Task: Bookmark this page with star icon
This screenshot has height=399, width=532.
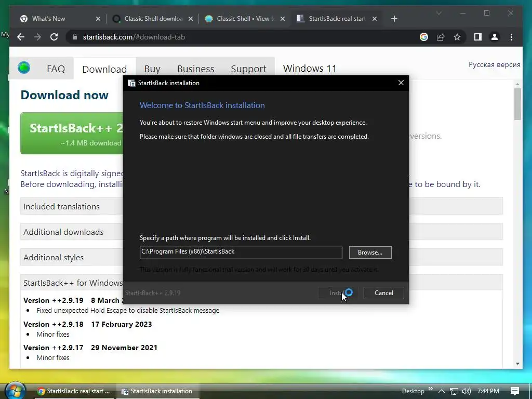Action: (x=457, y=37)
